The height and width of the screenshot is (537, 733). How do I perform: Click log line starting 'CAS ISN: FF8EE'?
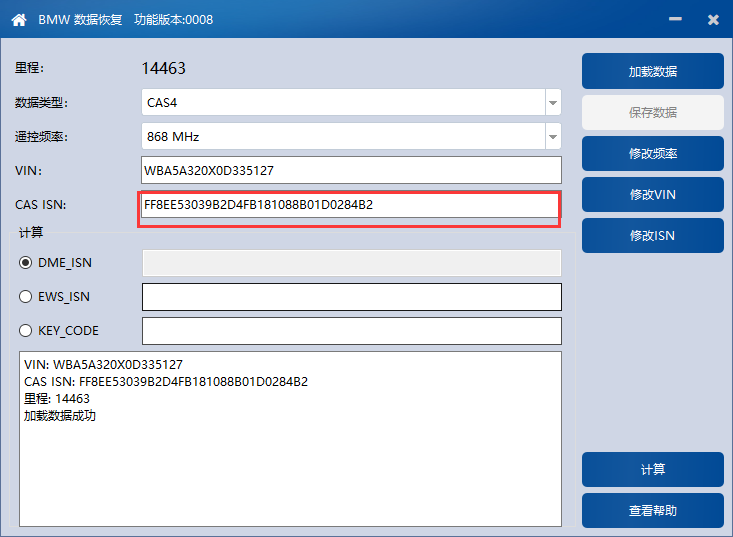(x=166, y=382)
